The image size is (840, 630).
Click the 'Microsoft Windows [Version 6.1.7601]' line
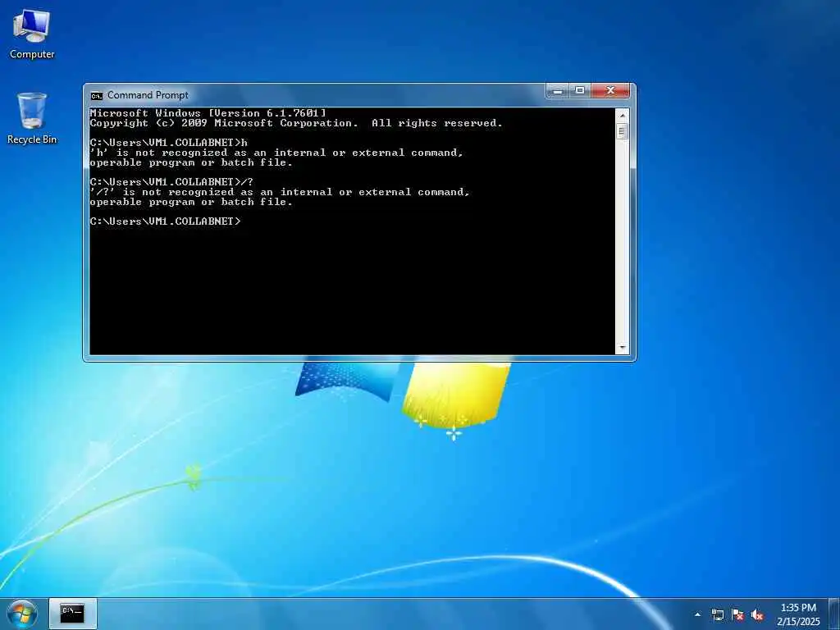(x=208, y=113)
